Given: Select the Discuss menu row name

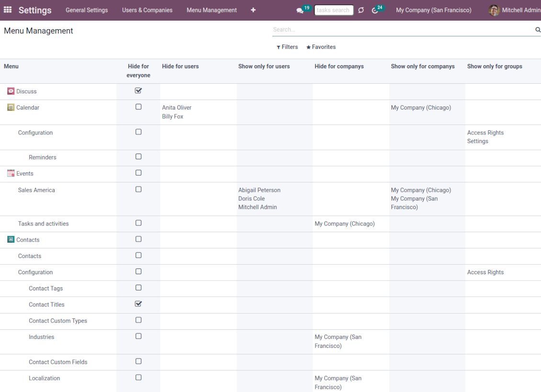Looking at the screenshot, I should click(x=26, y=91).
